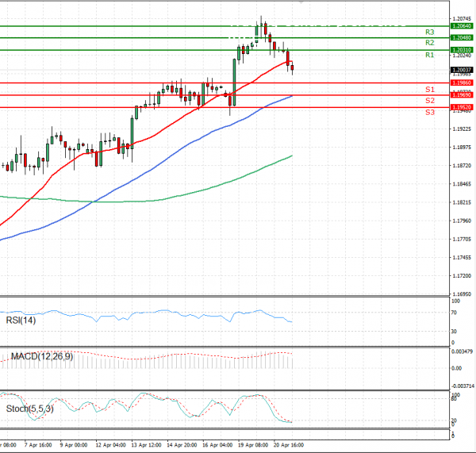Screen dimensions: 476x453
Task: Click the S2 support label
Action: 429,100
